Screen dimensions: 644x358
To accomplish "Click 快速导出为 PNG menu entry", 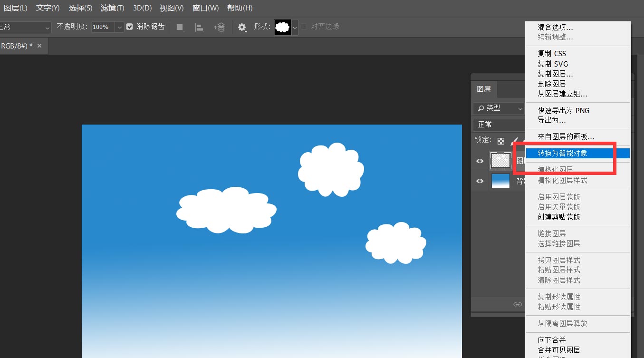I will pyautogui.click(x=563, y=110).
